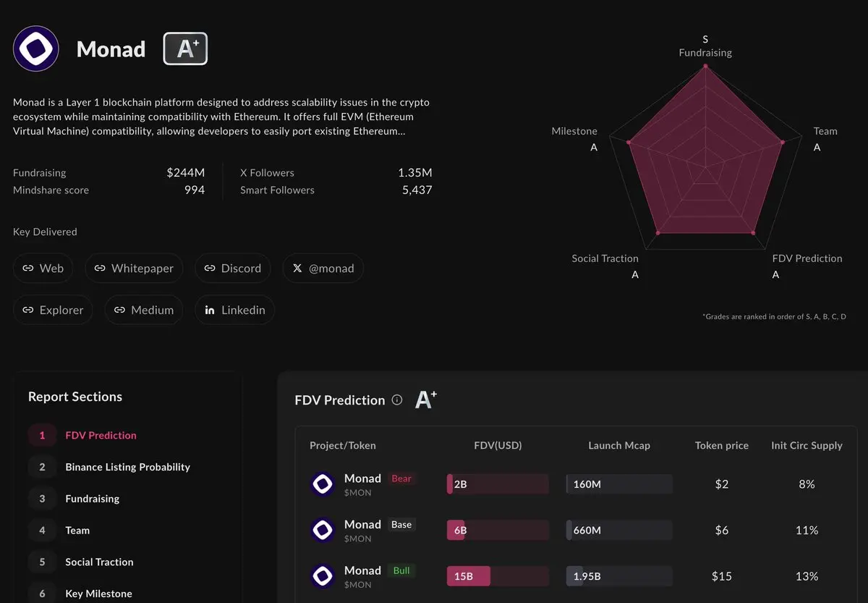This screenshot has height=603, width=868.
Task: Click the Init Circ Supply column header
Action: point(807,445)
